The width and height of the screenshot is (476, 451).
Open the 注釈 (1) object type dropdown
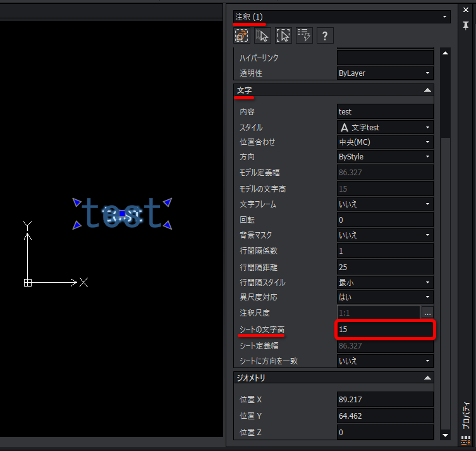[341, 16]
